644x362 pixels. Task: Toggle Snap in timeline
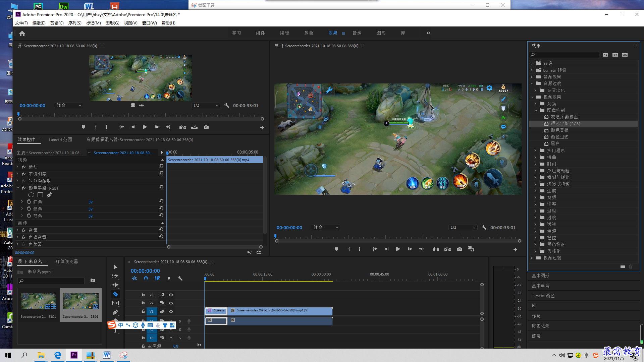146,278
